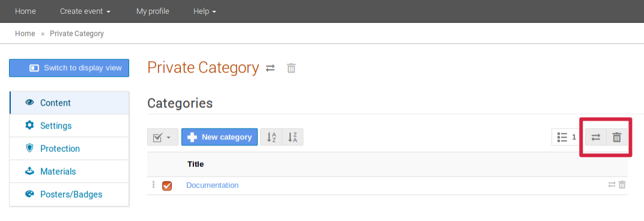This screenshot has width=644, height=221.
Task: Open the Documentation category link
Action: (x=212, y=185)
